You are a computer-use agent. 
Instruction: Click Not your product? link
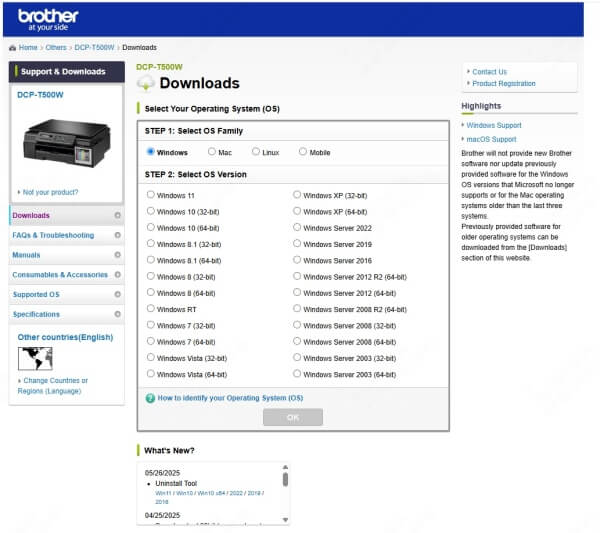[x=50, y=192]
